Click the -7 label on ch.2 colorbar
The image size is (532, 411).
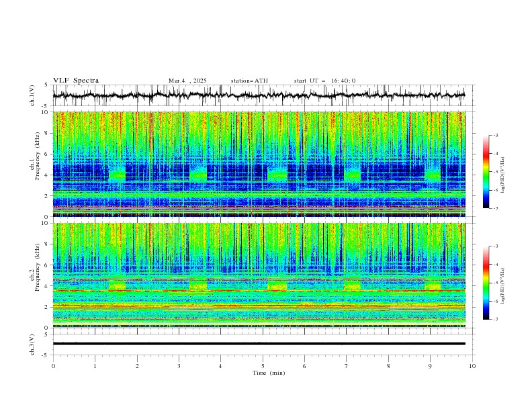[x=495, y=320]
